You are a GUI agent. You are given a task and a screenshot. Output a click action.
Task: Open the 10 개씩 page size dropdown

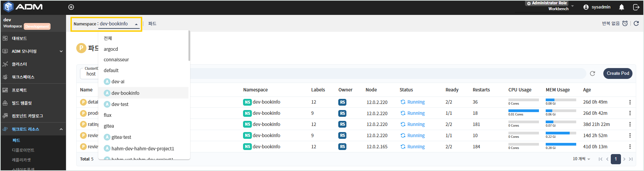pyautogui.click(x=581, y=159)
